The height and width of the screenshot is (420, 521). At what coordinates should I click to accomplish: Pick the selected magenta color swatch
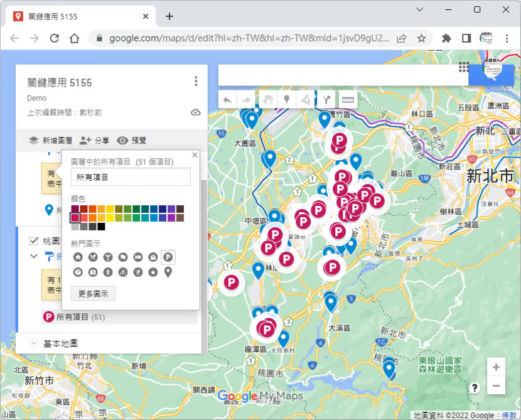click(x=75, y=218)
